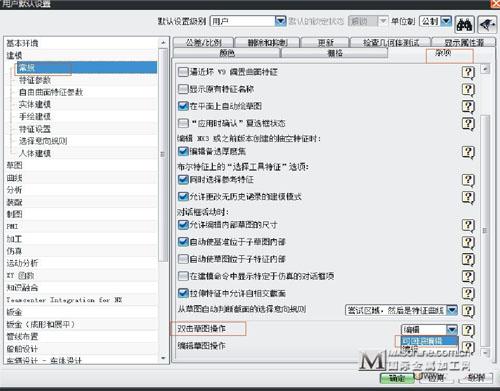Open help for 允许更改无历史记录的建模模式

tap(468, 197)
